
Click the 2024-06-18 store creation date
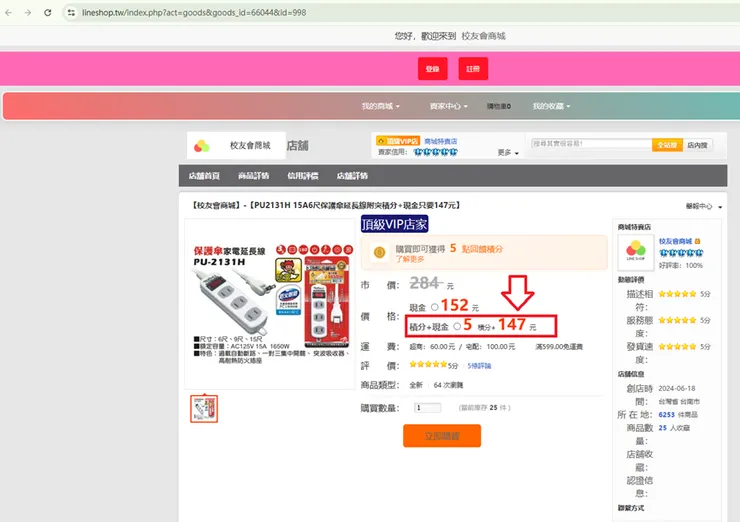tap(677, 388)
